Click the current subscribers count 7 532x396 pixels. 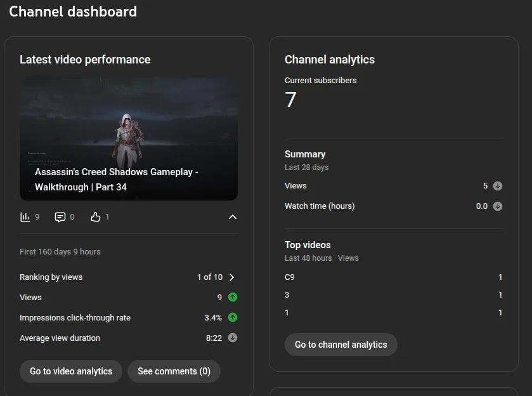tap(290, 100)
